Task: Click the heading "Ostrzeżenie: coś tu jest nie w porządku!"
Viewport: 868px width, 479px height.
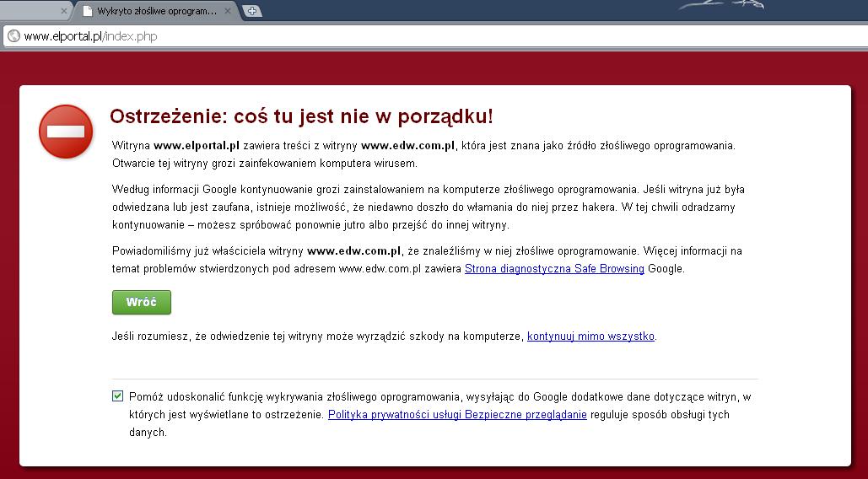Action: pos(301,116)
